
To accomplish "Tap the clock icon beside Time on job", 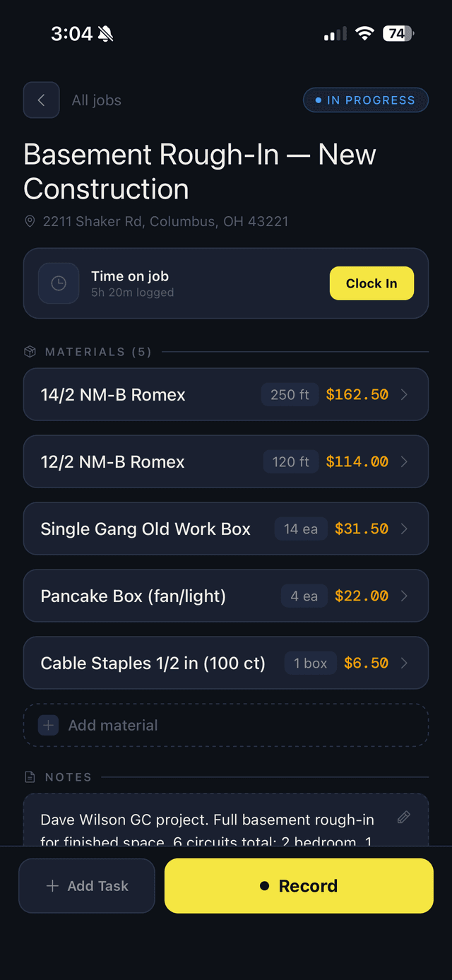I will point(59,283).
